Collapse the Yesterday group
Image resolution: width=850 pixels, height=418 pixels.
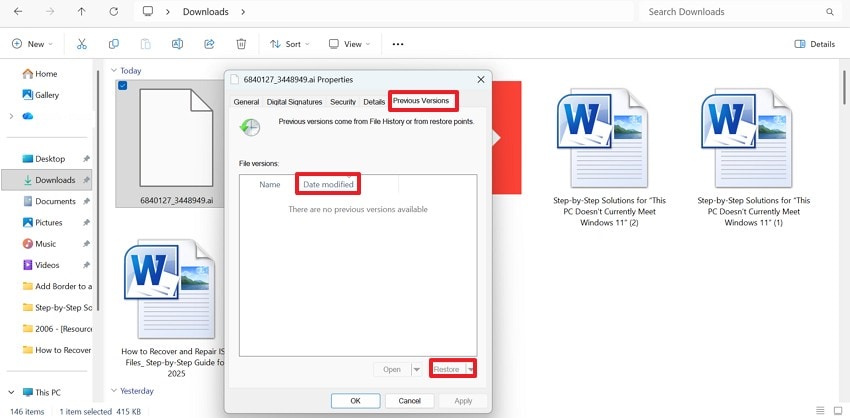point(114,391)
